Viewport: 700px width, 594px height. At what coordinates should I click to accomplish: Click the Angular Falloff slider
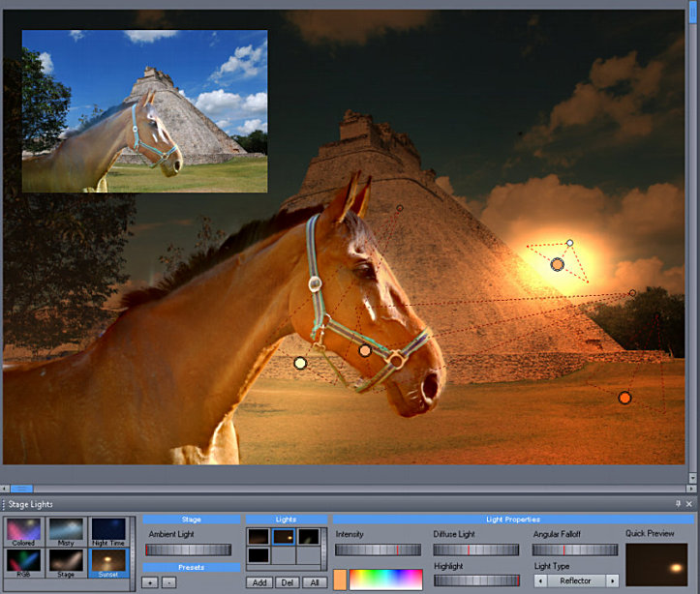coord(575,549)
